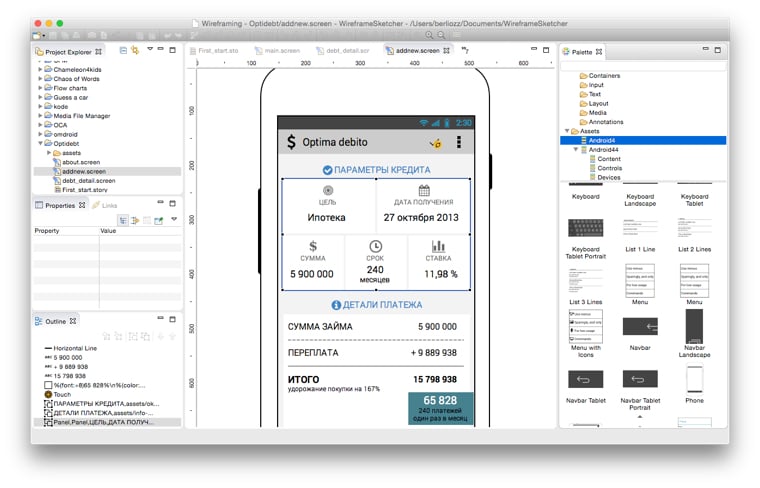
Task: Open the Properties panel view menu arrow
Action: (x=173, y=219)
